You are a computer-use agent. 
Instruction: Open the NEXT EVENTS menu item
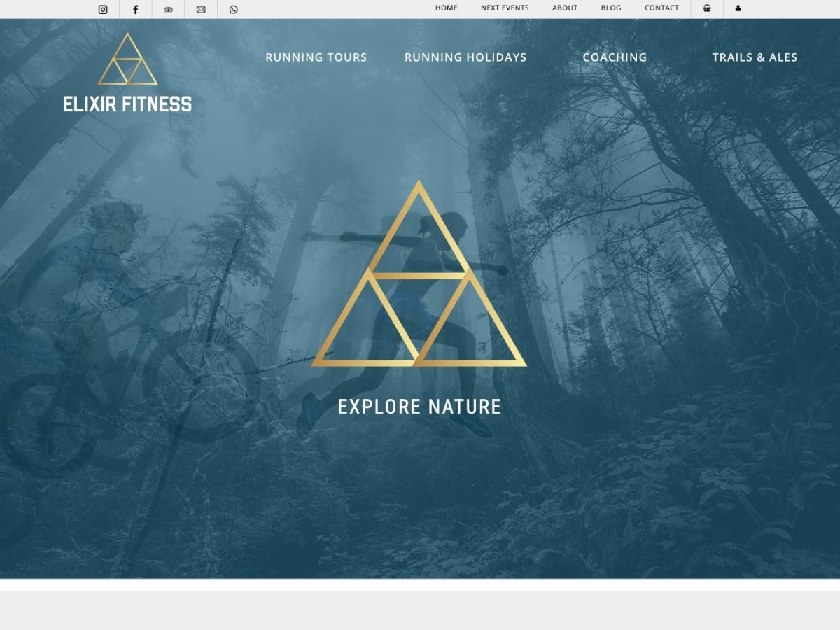tap(505, 8)
